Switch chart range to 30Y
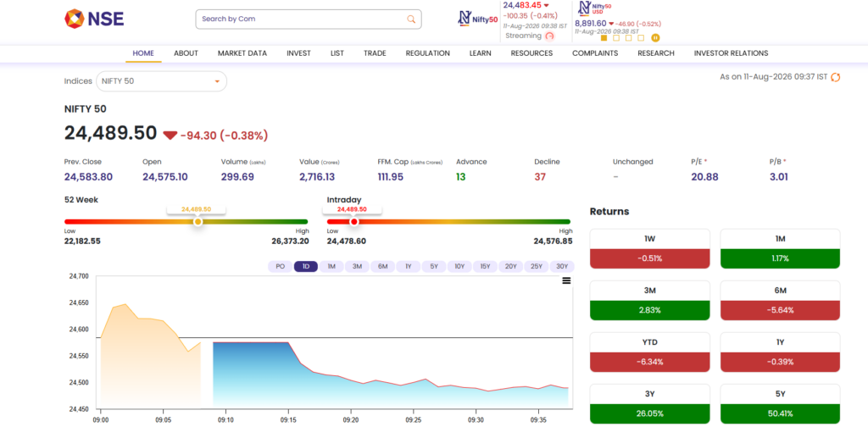Viewport: 868px width, 438px height. tap(562, 267)
